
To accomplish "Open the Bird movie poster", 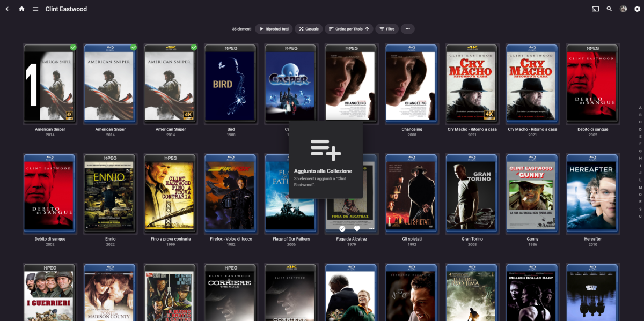I will pyautogui.click(x=231, y=84).
